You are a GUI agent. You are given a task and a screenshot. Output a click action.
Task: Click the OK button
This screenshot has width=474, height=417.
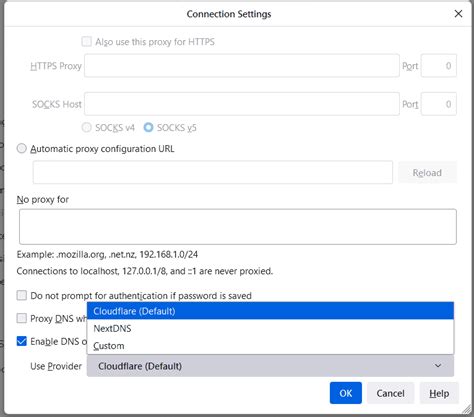tap(346, 393)
